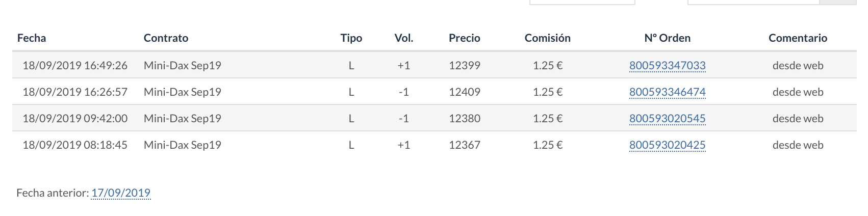
Task: Select the Precio column header
Action: pos(464,38)
